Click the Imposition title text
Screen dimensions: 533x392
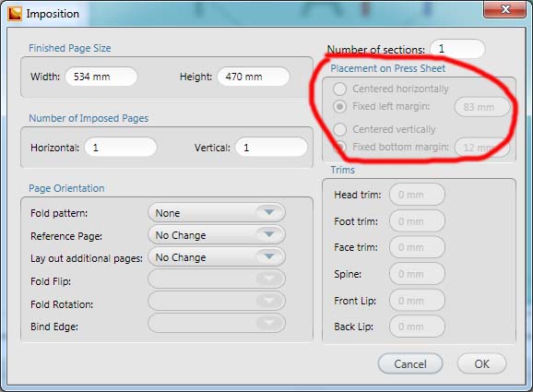53,14
